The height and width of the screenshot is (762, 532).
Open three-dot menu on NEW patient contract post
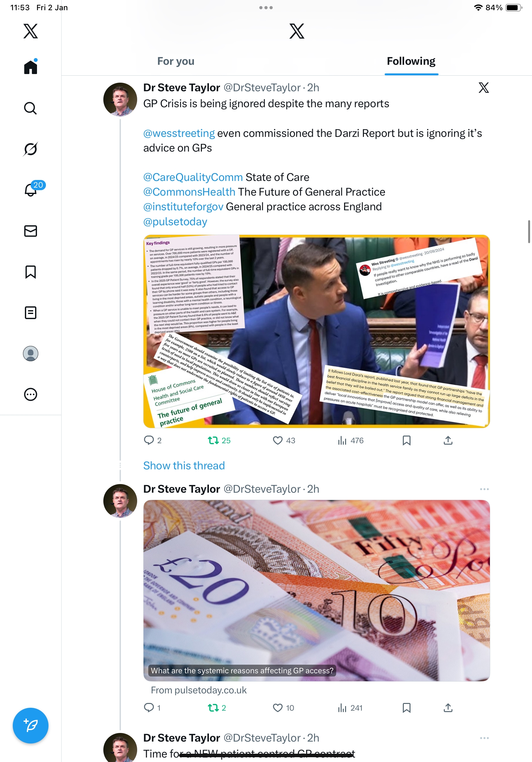tap(484, 738)
